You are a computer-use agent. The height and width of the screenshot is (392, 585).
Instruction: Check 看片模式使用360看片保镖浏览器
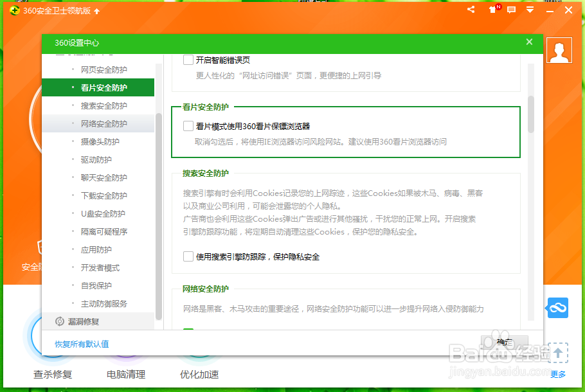(188, 126)
